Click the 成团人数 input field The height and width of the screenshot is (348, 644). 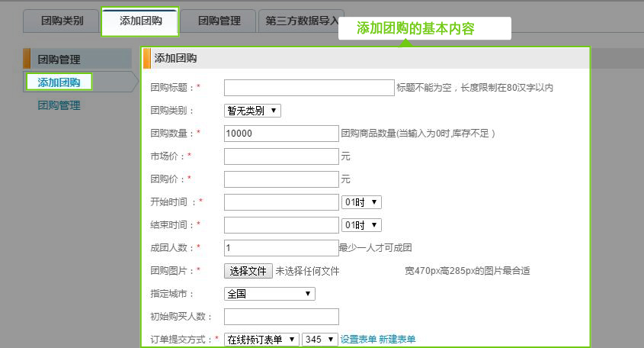click(281, 248)
